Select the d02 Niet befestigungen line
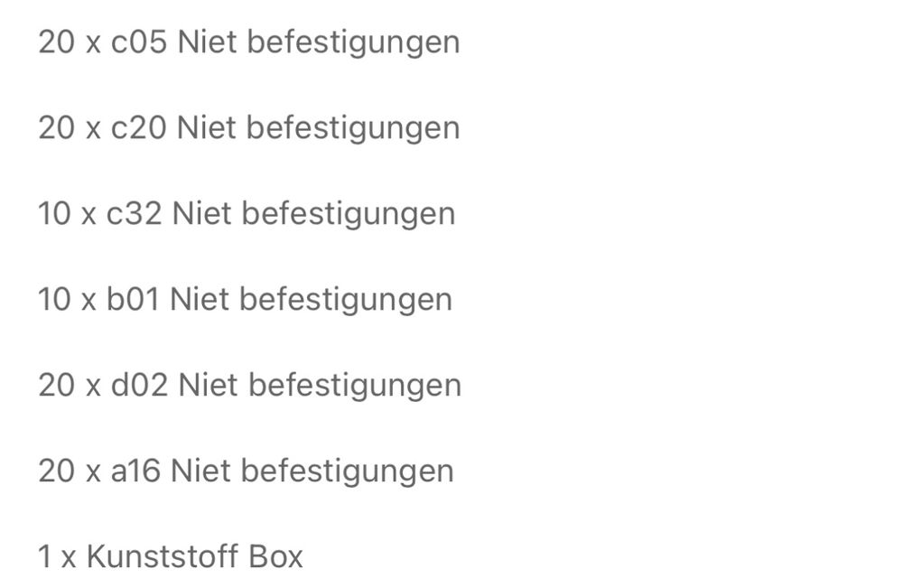This screenshot has height=588, width=903. tap(250, 386)
